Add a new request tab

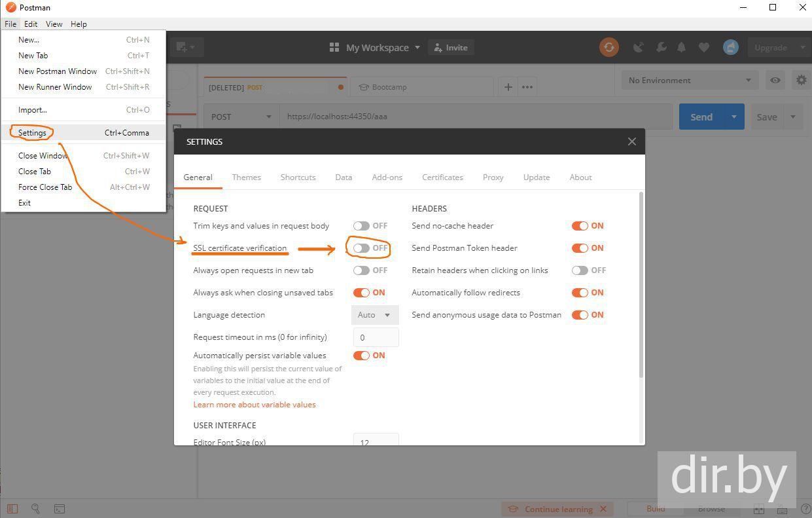(508, 86)
